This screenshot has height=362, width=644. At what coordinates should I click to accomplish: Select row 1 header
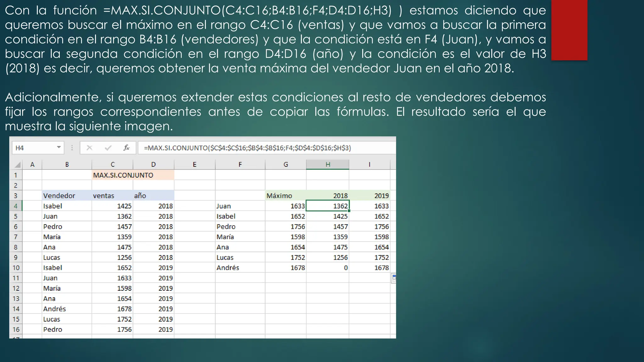16,175
